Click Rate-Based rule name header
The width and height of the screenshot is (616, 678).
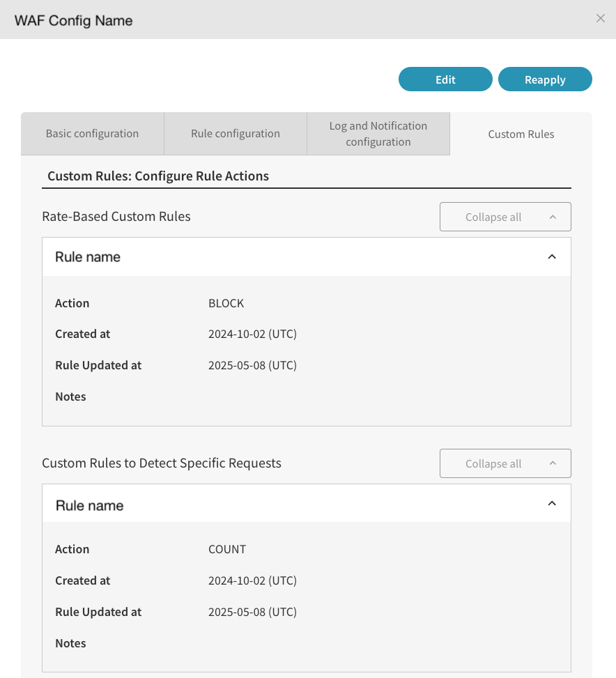(x=88, y=257)
